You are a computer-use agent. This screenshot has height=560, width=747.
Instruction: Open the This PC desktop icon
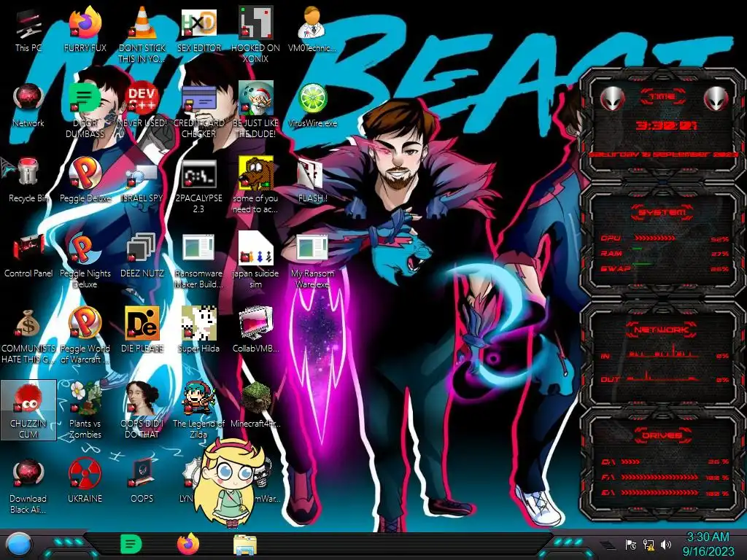point(28,30)
